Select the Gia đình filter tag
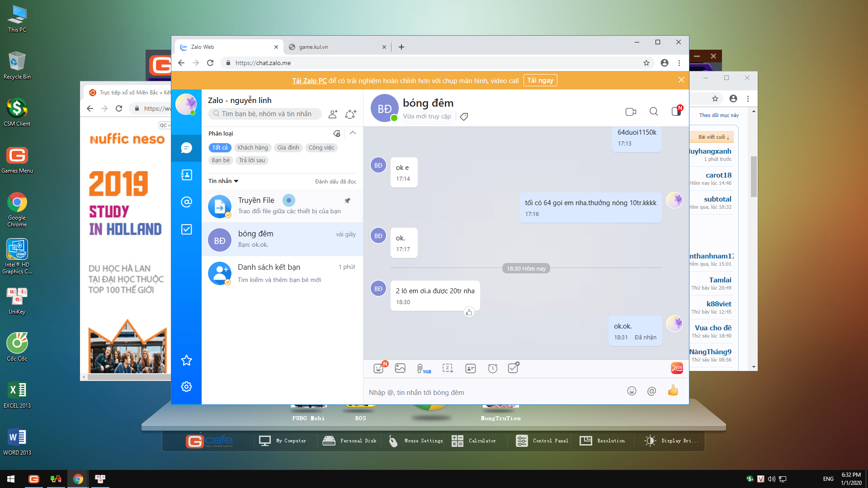The height and width of the screenshot is (488, 868). click(288, 148)
